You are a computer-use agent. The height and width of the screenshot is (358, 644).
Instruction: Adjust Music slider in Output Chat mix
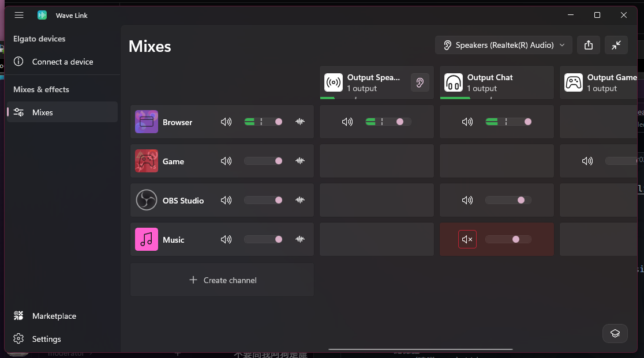tap(508, 239)
